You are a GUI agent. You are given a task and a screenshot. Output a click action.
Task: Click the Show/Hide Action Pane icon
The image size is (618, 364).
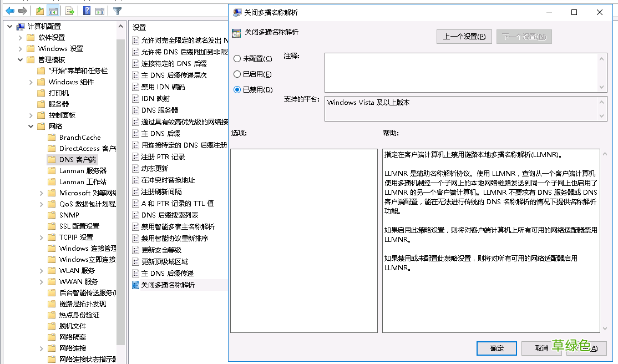[x=99, y=11]
